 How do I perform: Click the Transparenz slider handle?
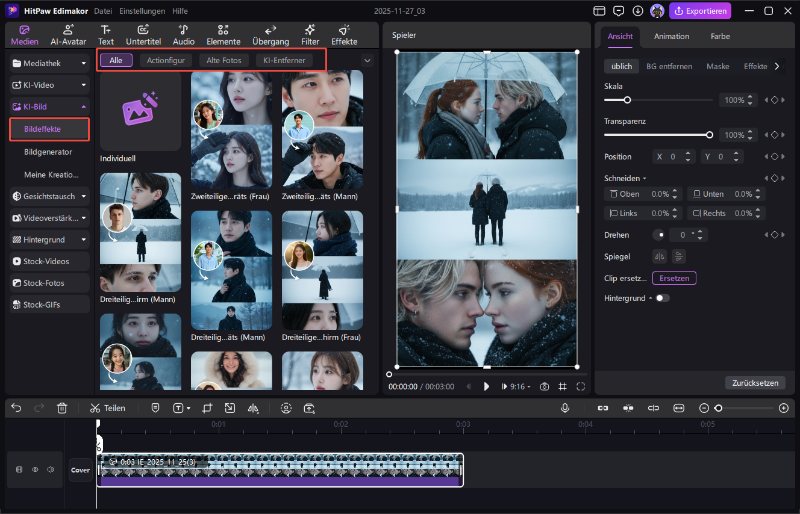(x=709, y=134)
